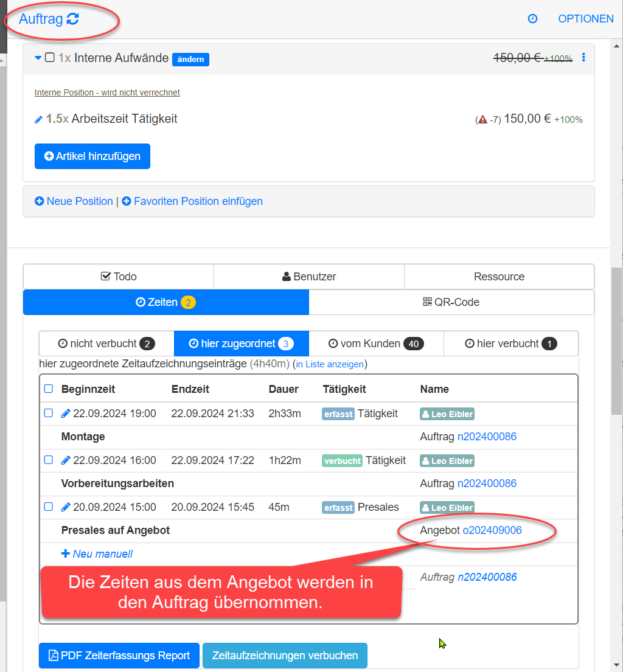Click the erfasst badge in Montage row
Screen dimensions: 623x672
coord(338,414)
